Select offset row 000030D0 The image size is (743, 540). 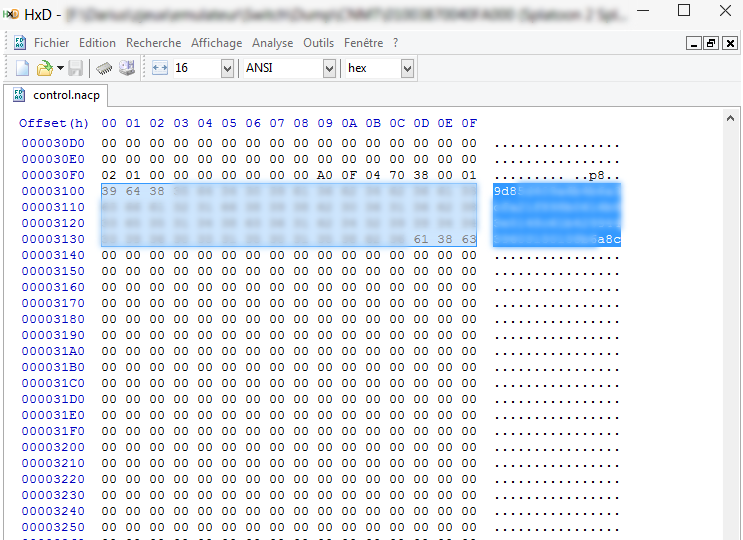pos(53,143)
